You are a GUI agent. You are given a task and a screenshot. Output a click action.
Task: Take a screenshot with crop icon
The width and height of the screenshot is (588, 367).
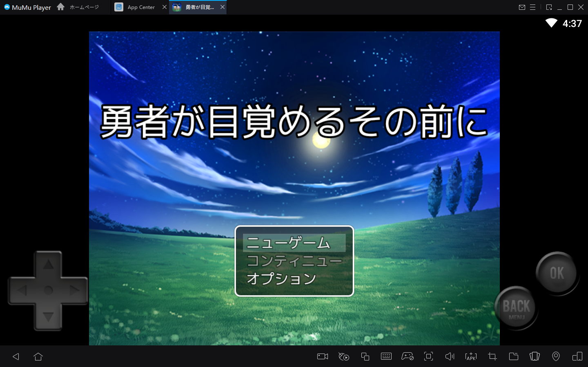(492, 356)
